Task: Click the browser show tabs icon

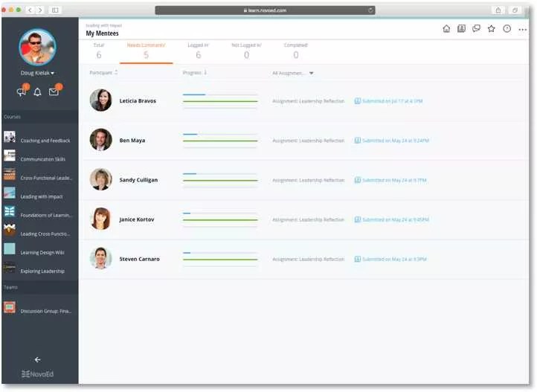Action: [x=515, y=10]
